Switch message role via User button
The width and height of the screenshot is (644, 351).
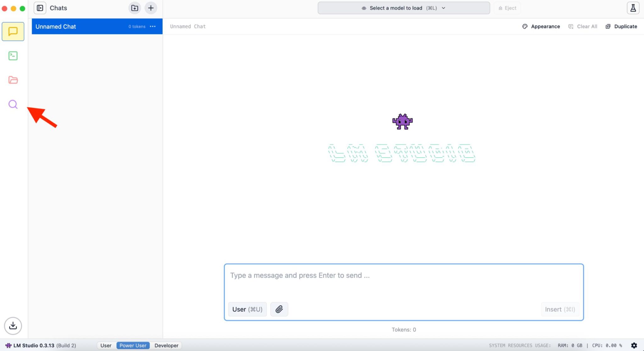coord(247,309)
